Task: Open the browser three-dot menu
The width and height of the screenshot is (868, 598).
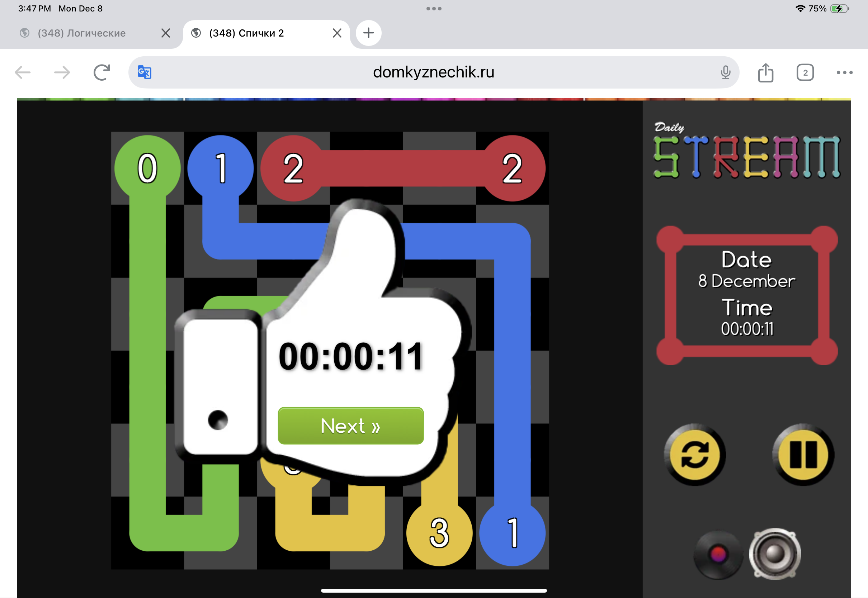Action: (x=844, y=72)
